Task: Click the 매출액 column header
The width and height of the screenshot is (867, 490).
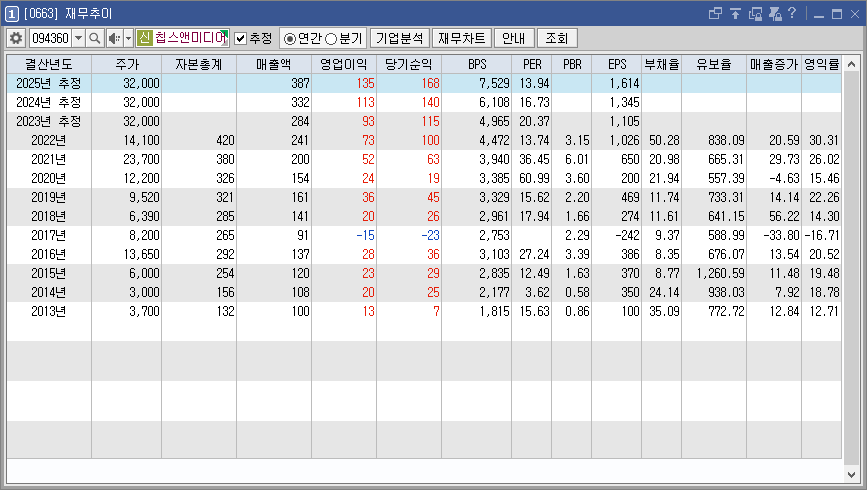Action: tap(274, 64)
